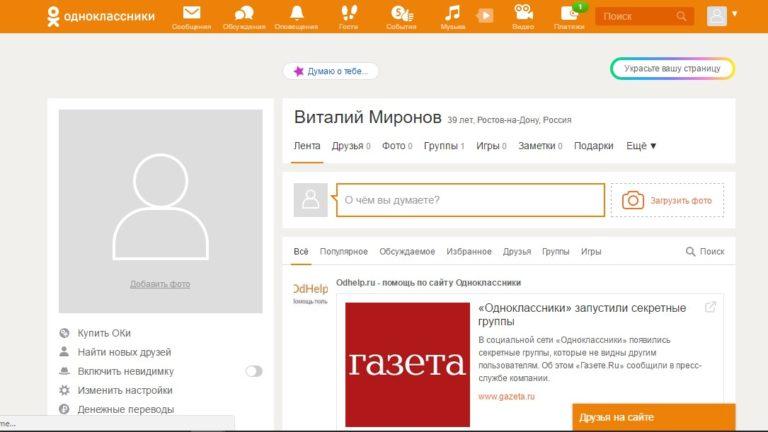768x432 pixels.
Task: Click Добавить фото link
Action: (x=160, y=284)
